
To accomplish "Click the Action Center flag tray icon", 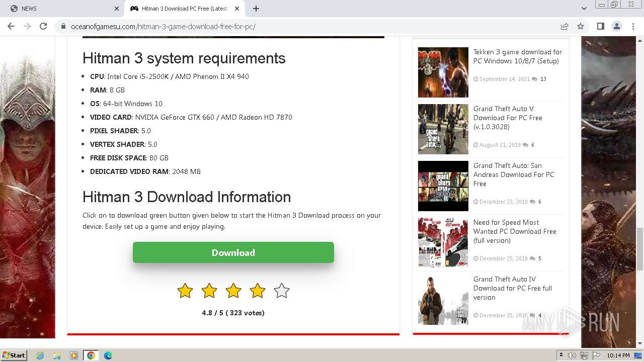I will (x=596, y=355).
